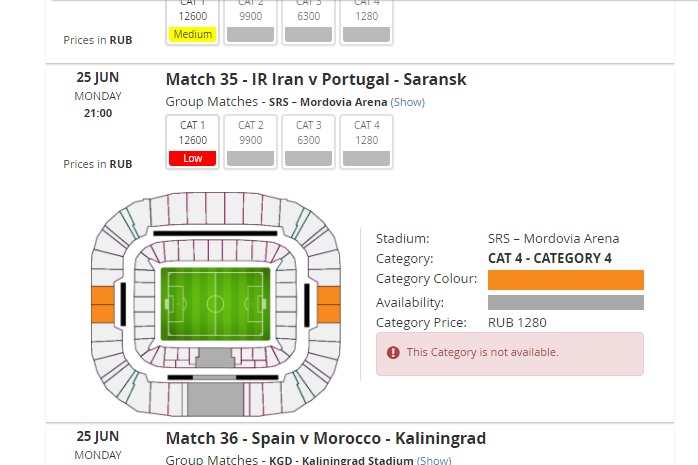Choose CAT 3 6300 box for Match 35
This screenshot has width=698, height=465.
pyautogui.click(x=308, y=133)
